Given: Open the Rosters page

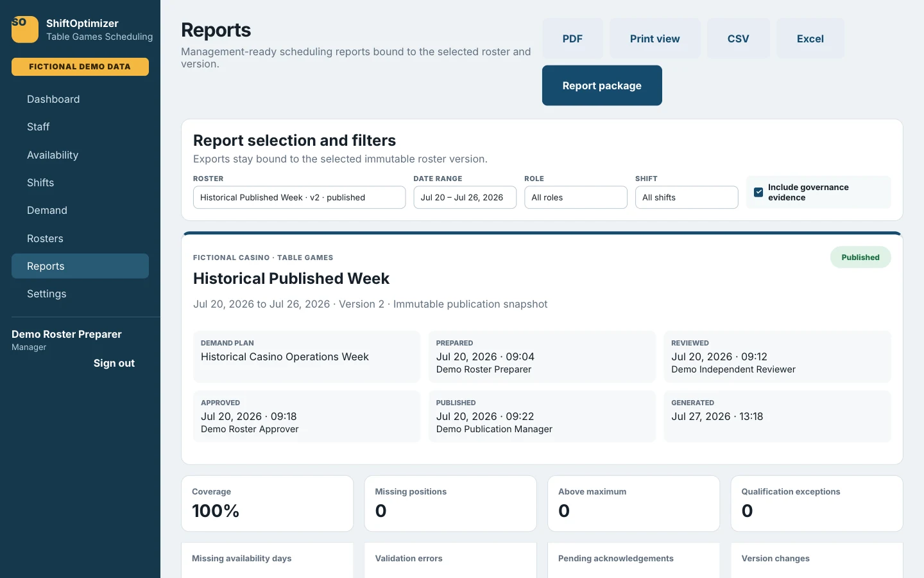Looking at the screenshot, I should tap(80, 238).
